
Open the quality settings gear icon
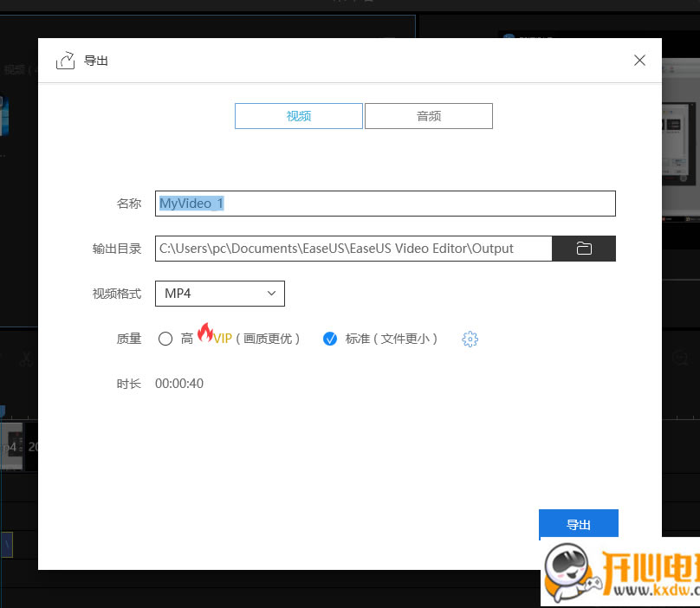point(470,339)
